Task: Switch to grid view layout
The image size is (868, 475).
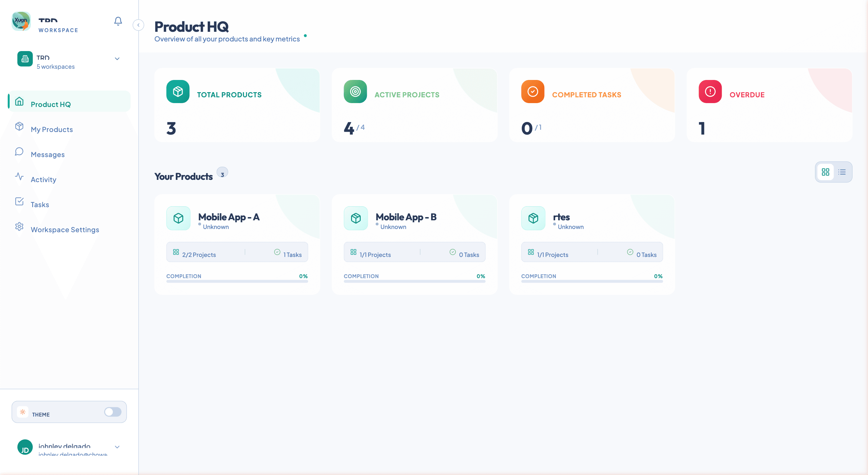Action: (826, 172)
